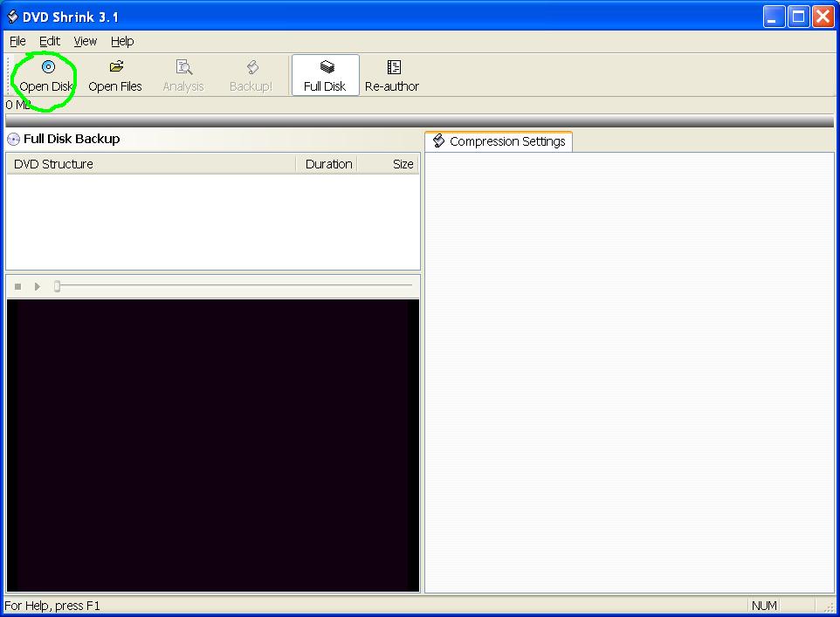The image size is (840, 617).
Task: Switch to Re-author mode
Action: (x=391, y=76)
